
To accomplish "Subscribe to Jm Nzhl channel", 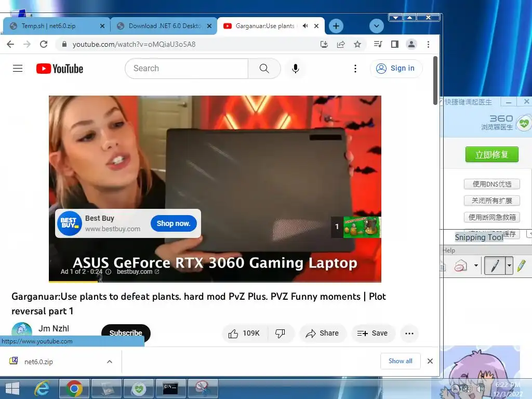I will [126, 333].
